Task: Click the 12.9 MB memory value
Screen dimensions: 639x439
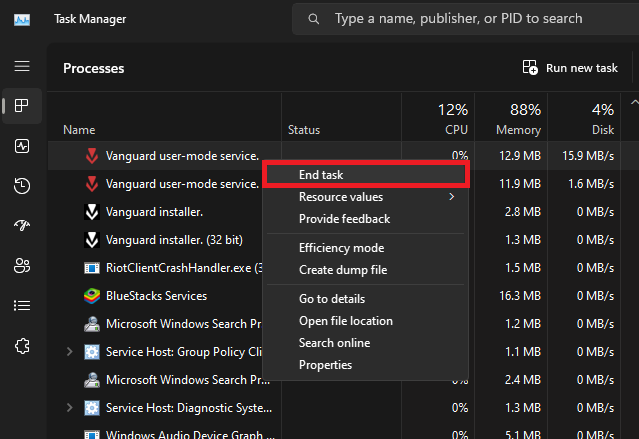Action: click(x=520, y=156)
